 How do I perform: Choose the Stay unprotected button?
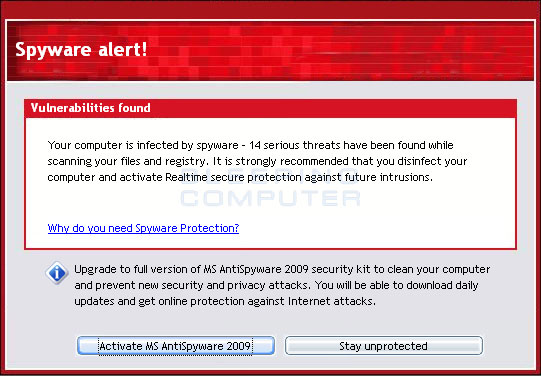point(383,346)
